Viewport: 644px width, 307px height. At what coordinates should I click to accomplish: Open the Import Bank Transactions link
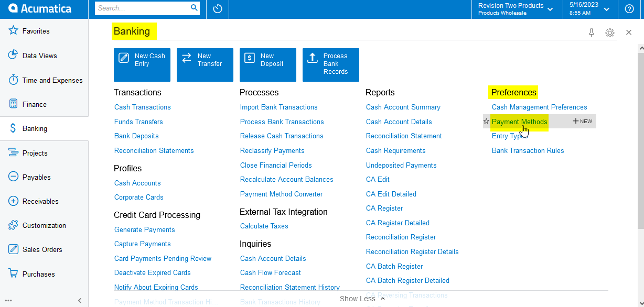279,107
